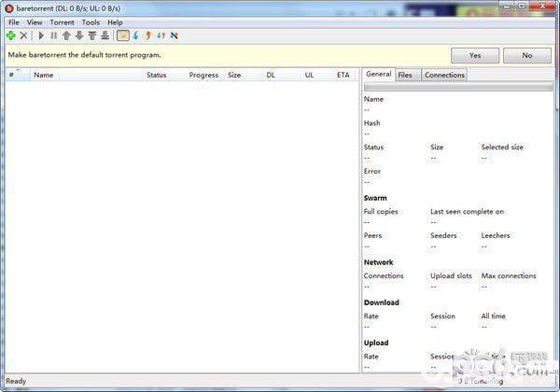This screenshot has height=392, width=560.
Task: Click Yes to make baretorrent default
Action: [x=475, y=55]
